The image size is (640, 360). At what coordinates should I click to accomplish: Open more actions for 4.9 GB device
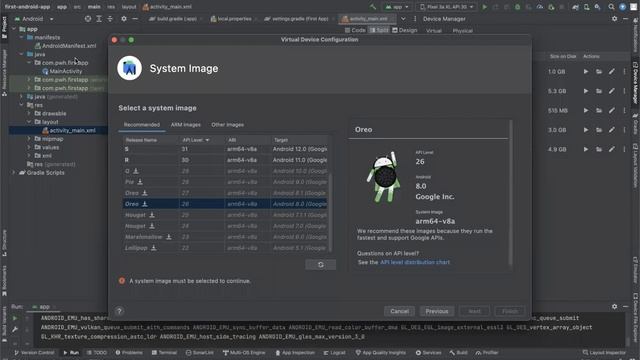[x=624, y=149]
